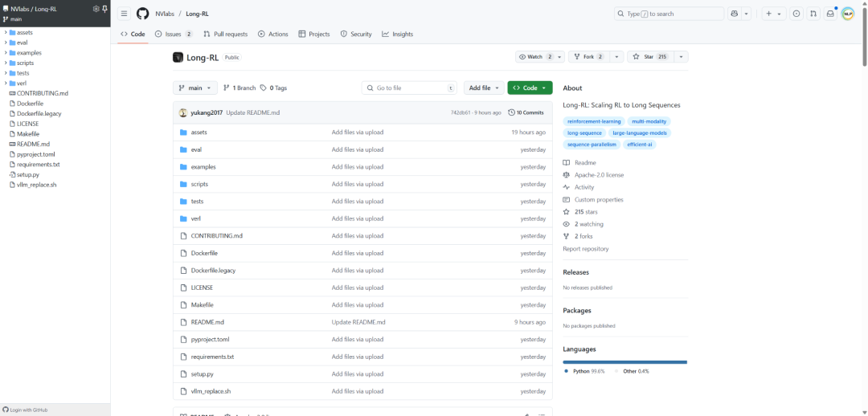Viewport: 868px width, 416px height.
Task: Switch to the Insights tab
Action: click(x=398, y=35)
